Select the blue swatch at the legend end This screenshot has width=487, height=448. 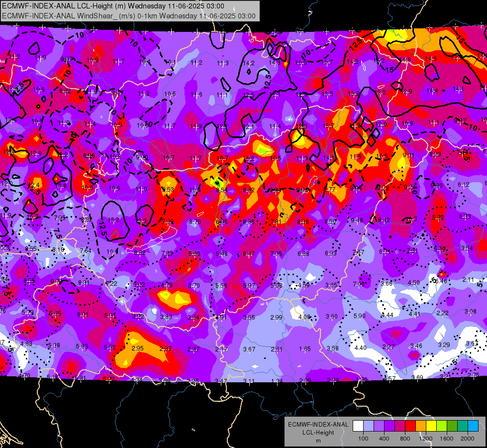coord(473,426)
